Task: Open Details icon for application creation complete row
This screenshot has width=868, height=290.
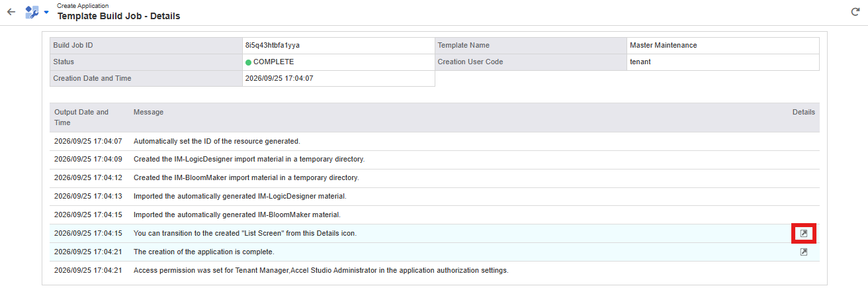Action: [804, 252]
